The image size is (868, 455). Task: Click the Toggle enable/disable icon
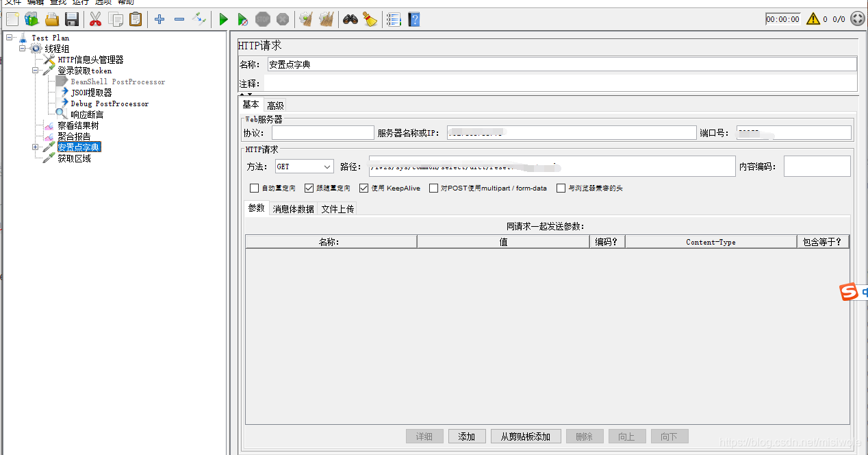199,19
